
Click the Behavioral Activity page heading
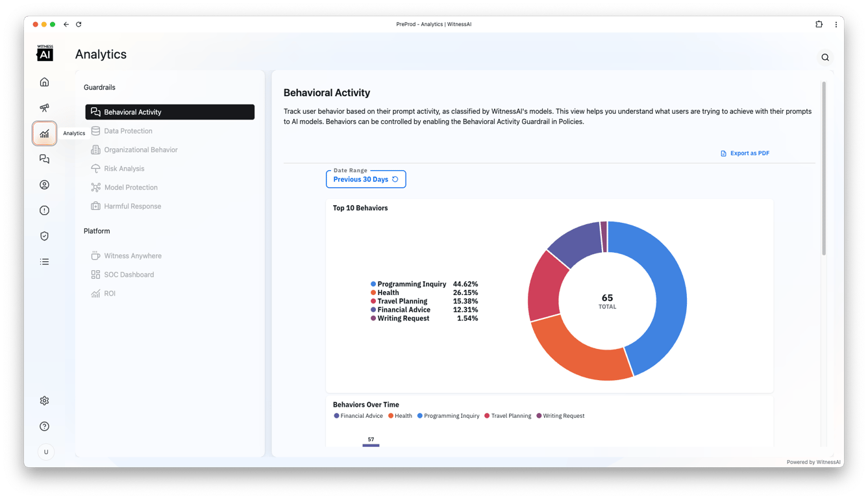coord(327,93)
